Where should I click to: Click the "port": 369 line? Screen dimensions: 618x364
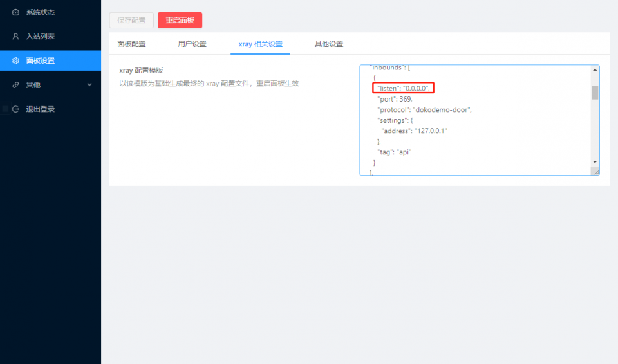pyautogui.click(x=395, y=99)
